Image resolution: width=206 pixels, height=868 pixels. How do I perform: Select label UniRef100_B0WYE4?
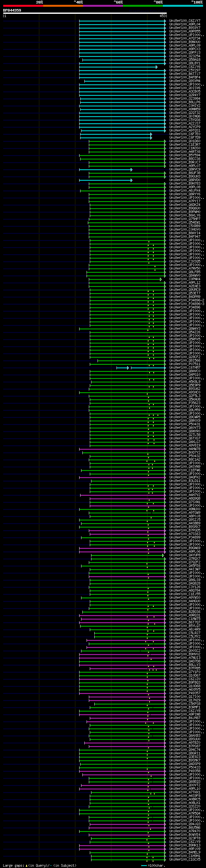185,835
